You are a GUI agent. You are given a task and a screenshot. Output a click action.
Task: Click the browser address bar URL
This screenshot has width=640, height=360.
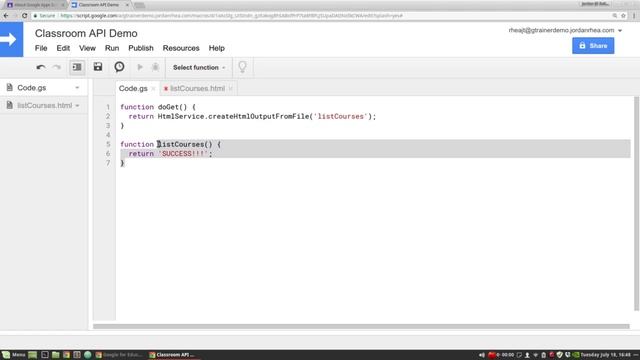(x=232, y=16)
